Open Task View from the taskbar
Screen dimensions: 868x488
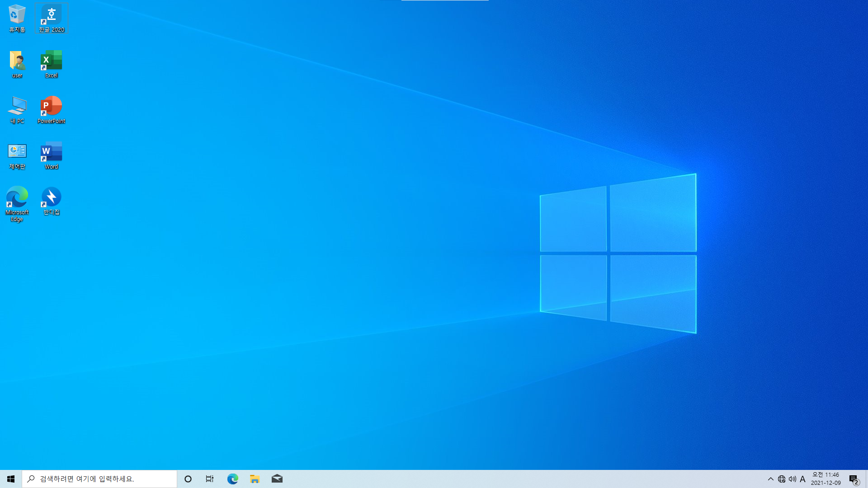(210, 479)
